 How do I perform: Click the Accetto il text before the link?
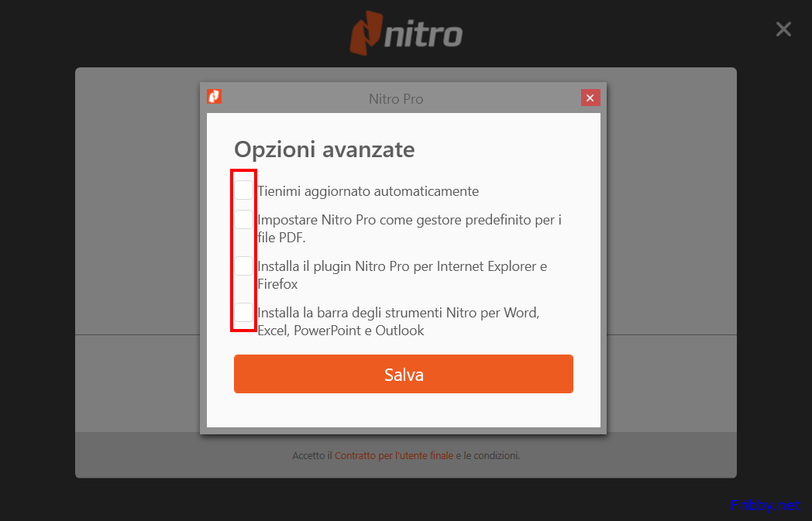[311, 456]
